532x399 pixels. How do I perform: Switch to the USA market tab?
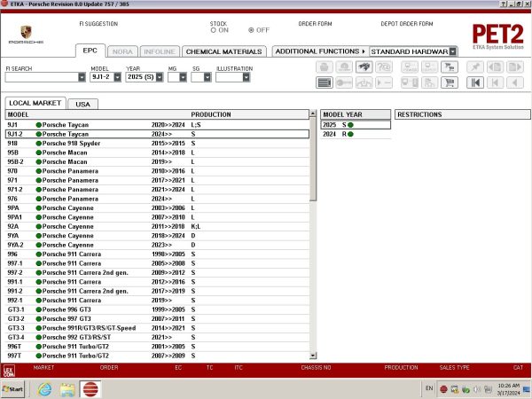point(82,104)
